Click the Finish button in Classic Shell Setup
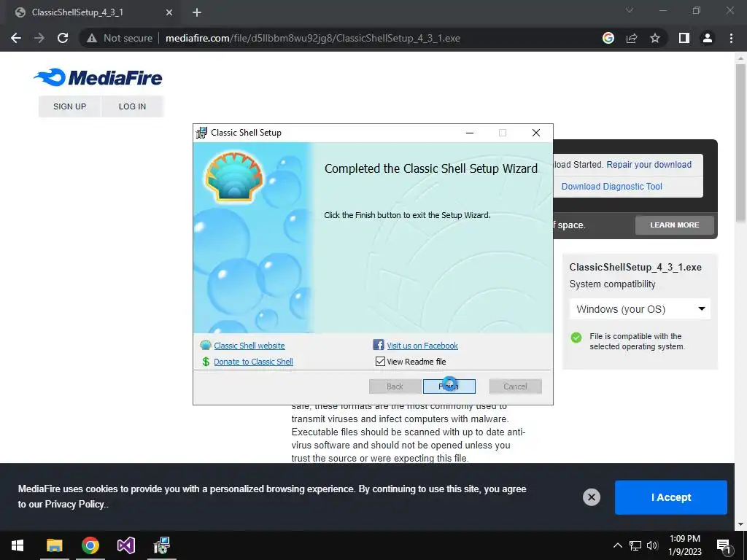 pos(449,386)
